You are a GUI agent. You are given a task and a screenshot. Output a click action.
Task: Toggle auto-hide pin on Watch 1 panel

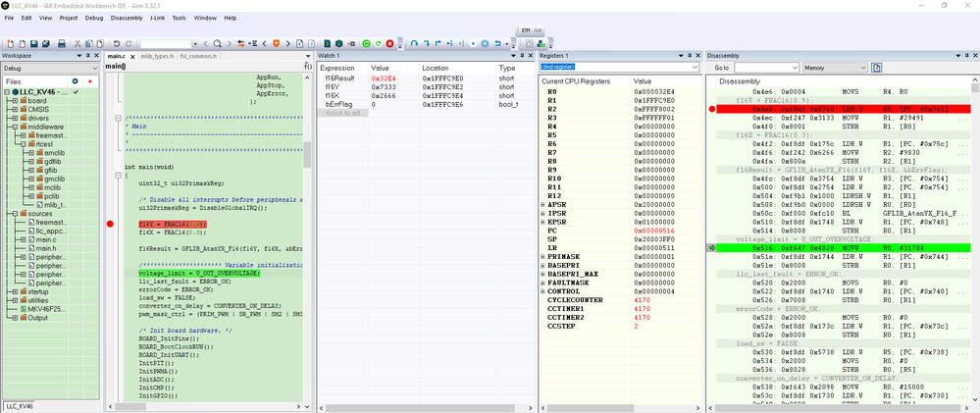(x=521, y=56)
